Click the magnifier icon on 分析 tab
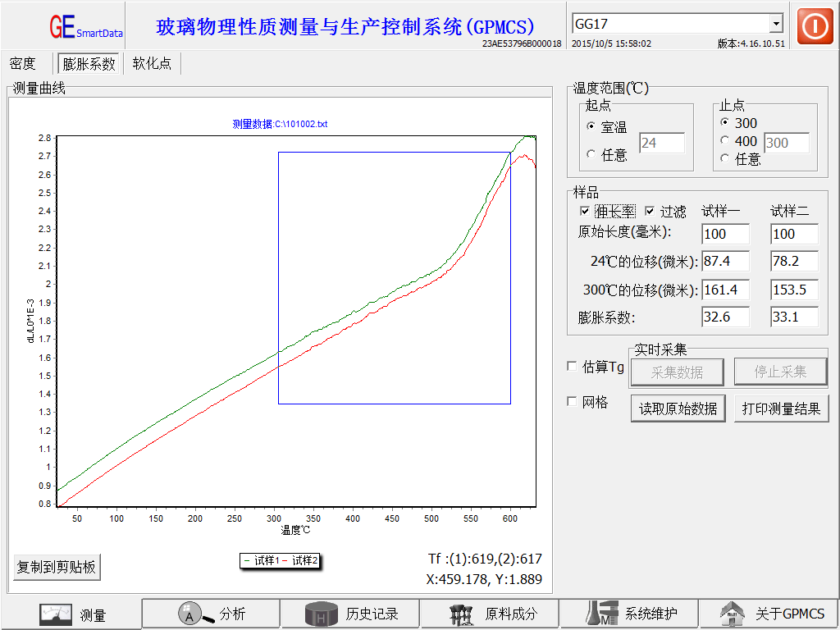 point(195,614)
